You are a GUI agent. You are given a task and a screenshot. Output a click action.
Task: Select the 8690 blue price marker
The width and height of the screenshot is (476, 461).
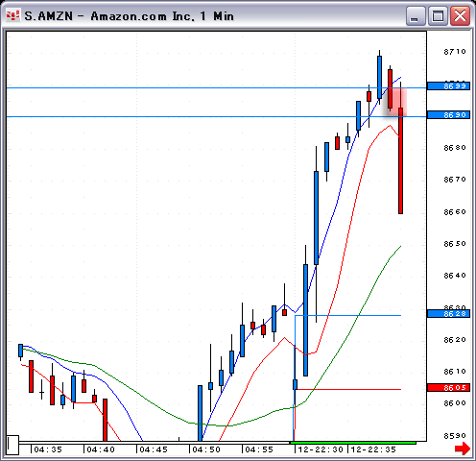click(448, 114)
